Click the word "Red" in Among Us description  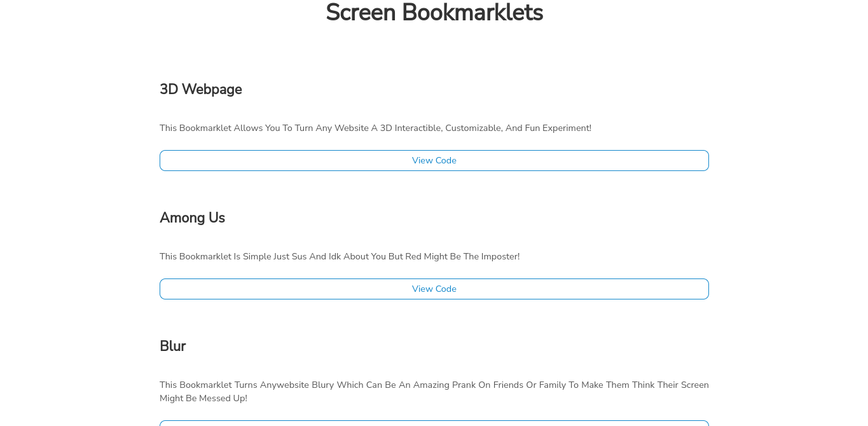click(x=417, y=256)
